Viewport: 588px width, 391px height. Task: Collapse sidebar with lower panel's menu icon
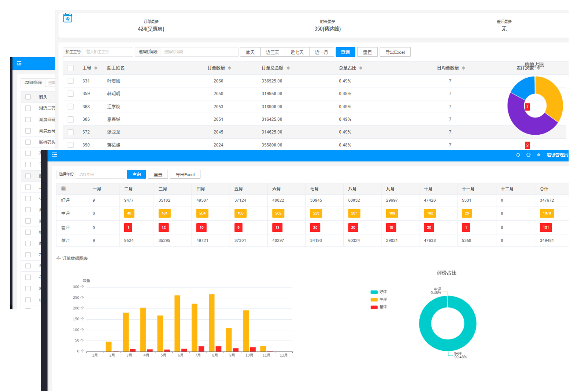(55, 155)
